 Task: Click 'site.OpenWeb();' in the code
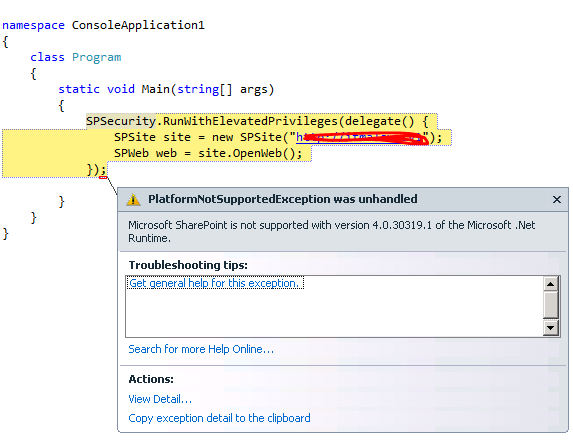click(x=250, y=153)
